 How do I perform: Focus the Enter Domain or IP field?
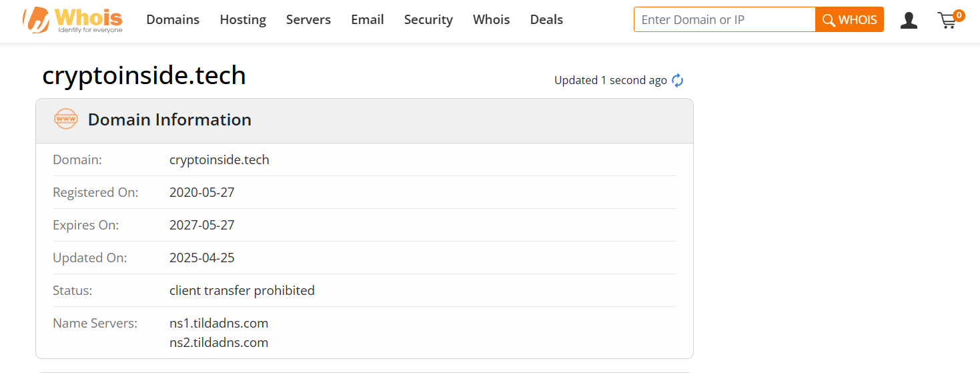point(724,20)
